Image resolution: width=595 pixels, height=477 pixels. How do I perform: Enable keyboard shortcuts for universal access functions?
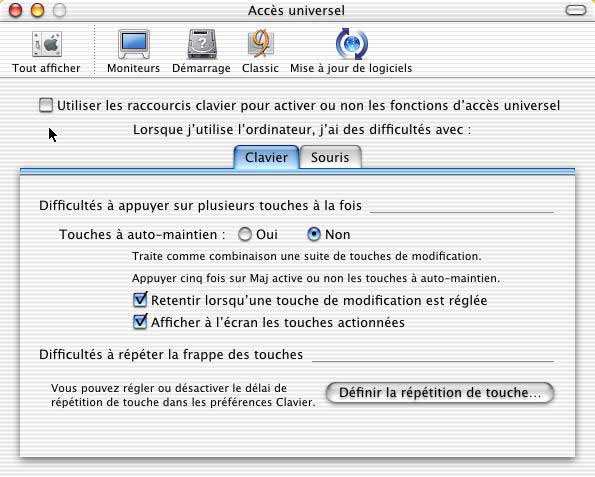tap(46, 105)
